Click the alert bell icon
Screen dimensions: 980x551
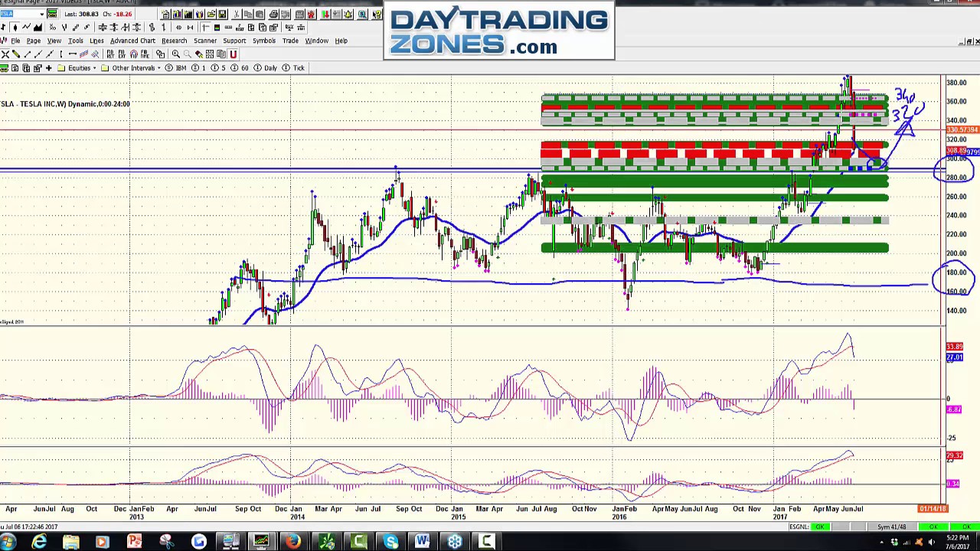tap(348, 14)
